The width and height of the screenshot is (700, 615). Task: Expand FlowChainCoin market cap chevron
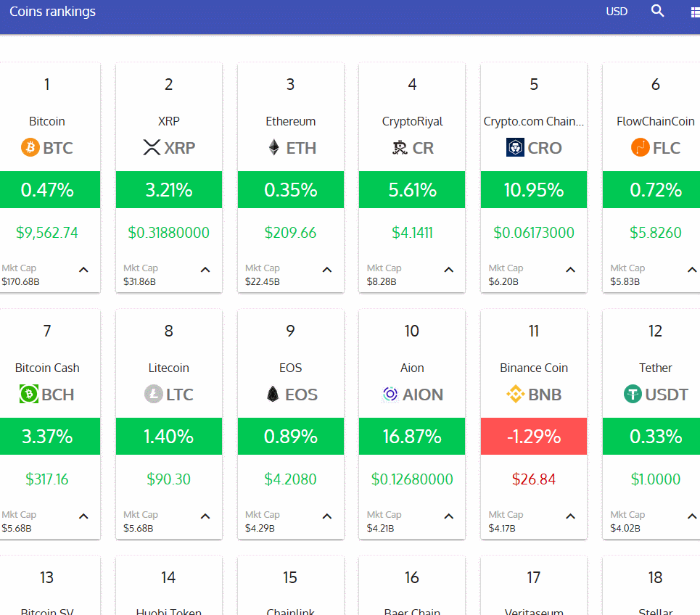693,270
